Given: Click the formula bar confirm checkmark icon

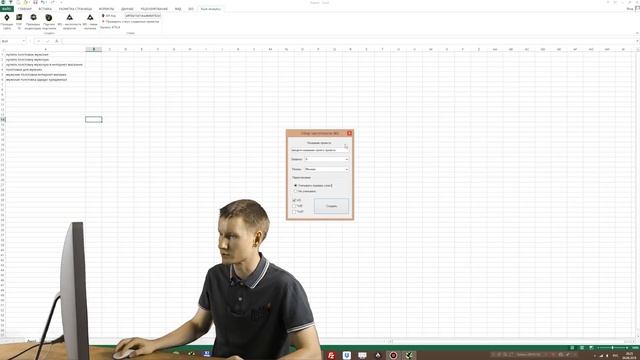Looking at the screenshot, I should click(47, 41).
